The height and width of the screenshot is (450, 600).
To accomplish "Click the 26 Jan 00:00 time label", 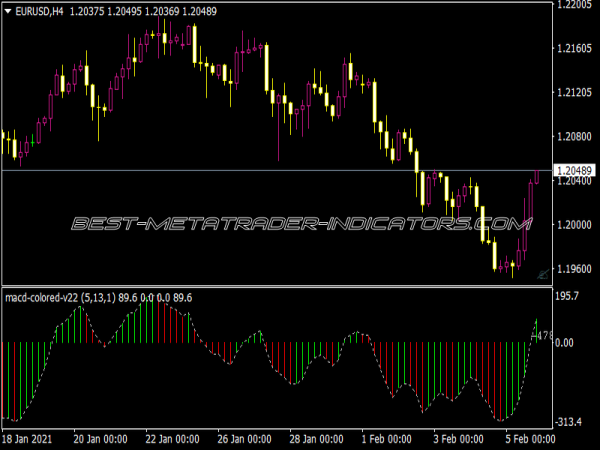I will click(x=244, y=439).
